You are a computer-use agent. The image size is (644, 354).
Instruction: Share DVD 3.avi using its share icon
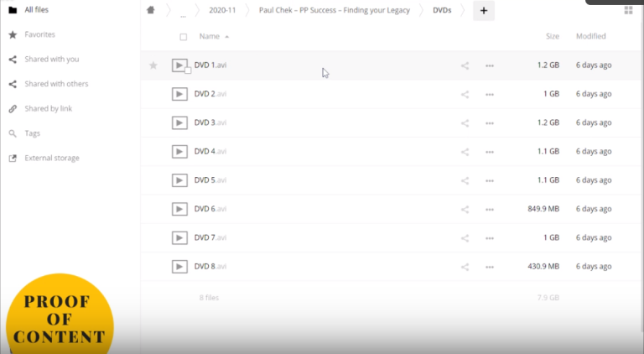(465, 122)
